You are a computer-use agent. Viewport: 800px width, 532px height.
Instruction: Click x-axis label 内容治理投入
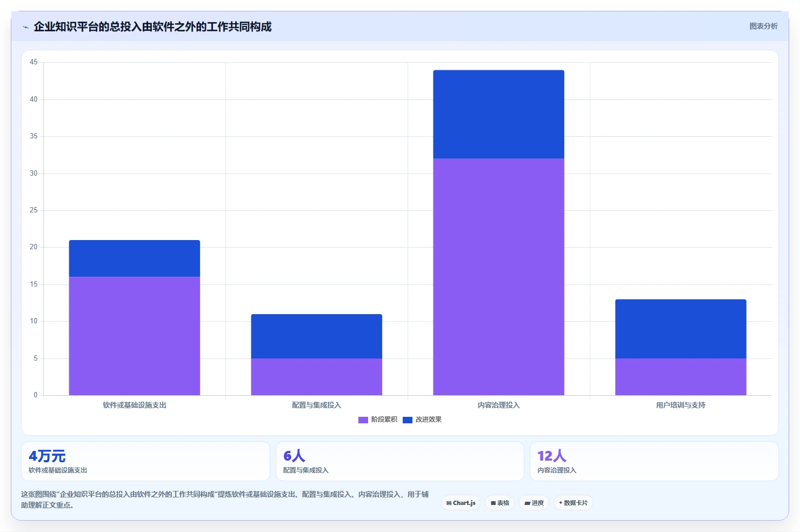pyautogui.click(x=499, y=405)
